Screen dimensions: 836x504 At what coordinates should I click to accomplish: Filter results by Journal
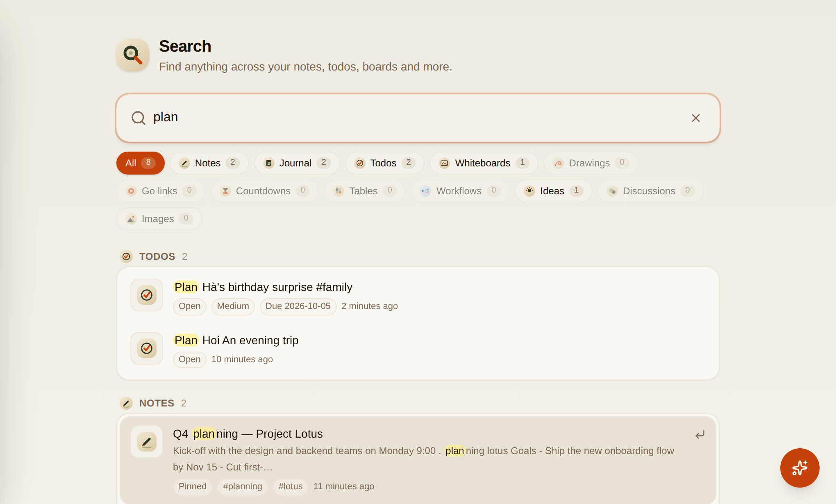tap(297, 163)
